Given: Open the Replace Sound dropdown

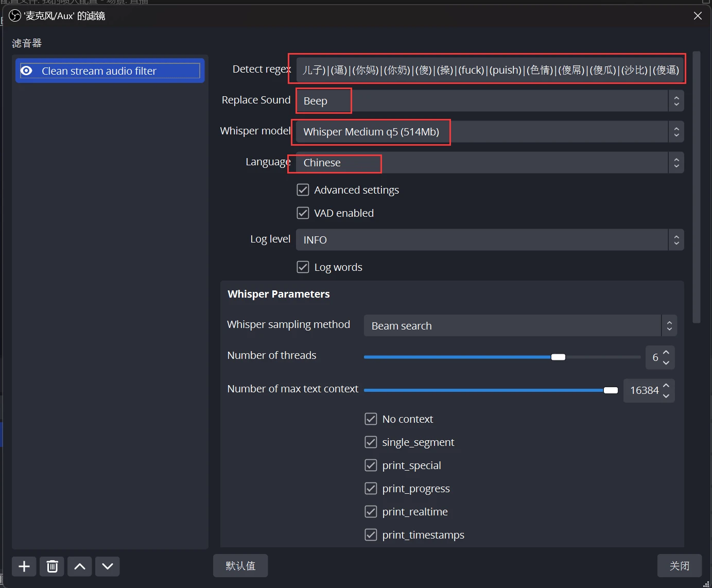Looking at the screenshot, I should coord(489,101).
